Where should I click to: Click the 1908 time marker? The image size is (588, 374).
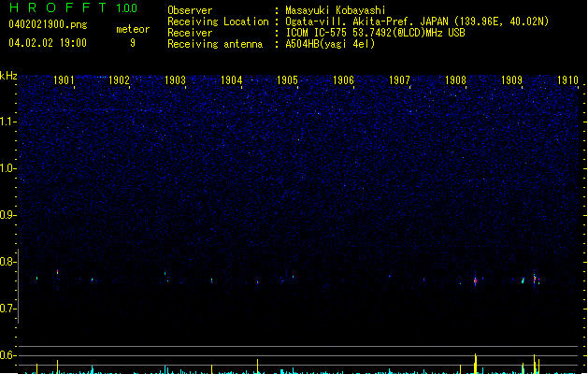pos(455,79)
